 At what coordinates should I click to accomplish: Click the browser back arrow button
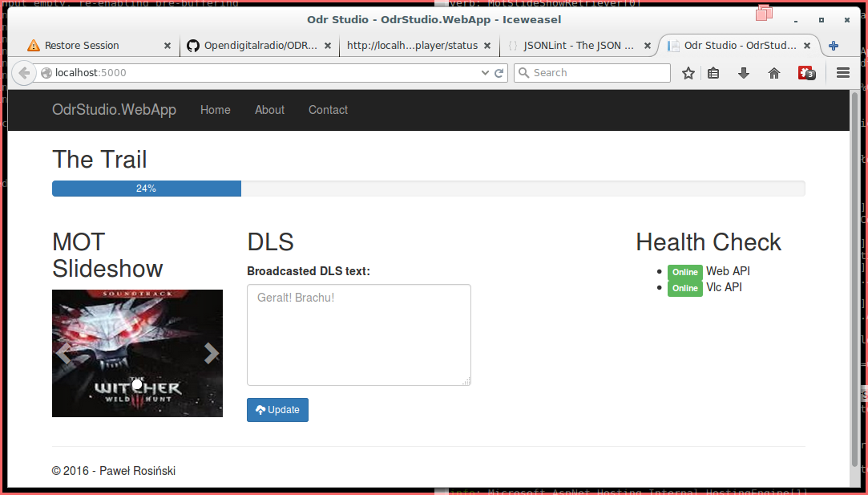(x=24, y=73)
